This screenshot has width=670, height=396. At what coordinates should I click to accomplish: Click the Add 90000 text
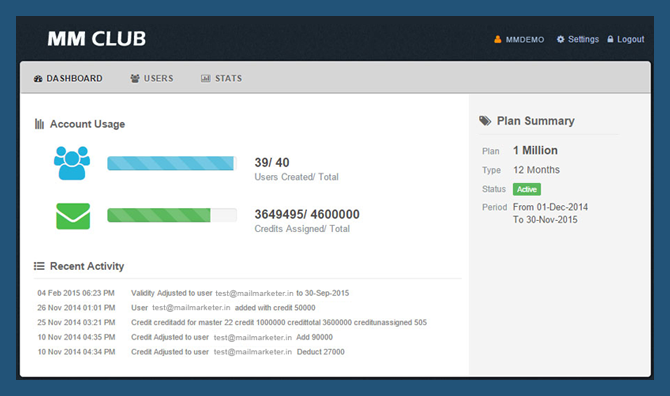(x=314, y=337)
